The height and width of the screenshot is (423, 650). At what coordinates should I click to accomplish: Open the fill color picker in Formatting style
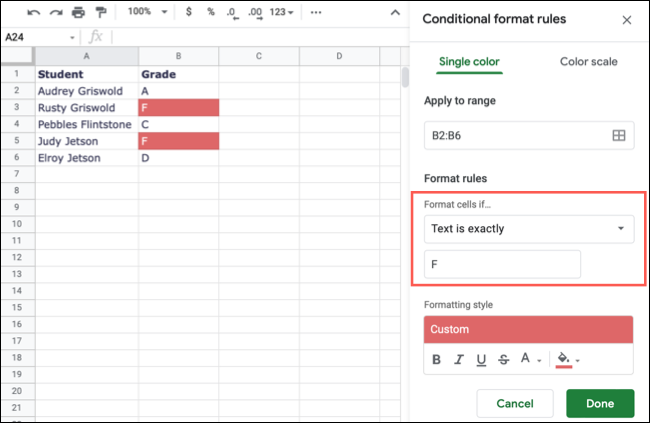coord(566,360)
